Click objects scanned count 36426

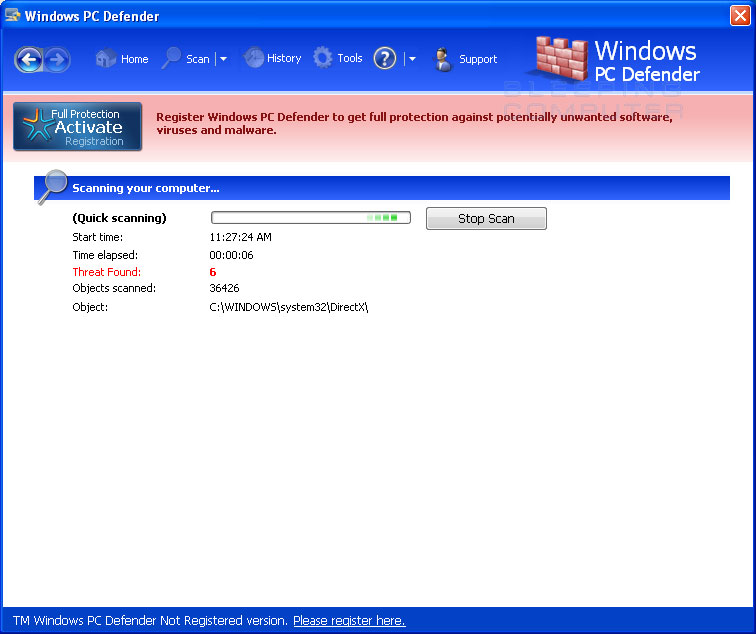224,288
